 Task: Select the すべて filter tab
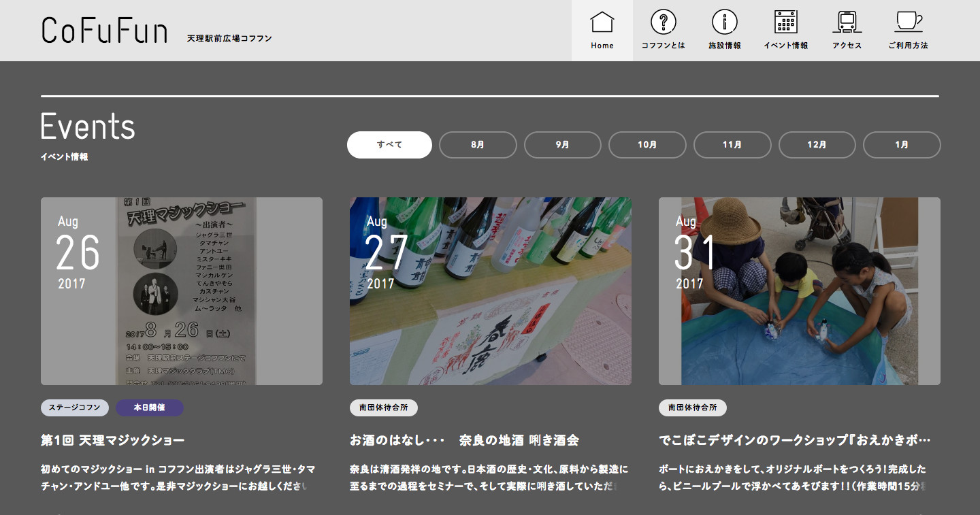click(389, 145)
